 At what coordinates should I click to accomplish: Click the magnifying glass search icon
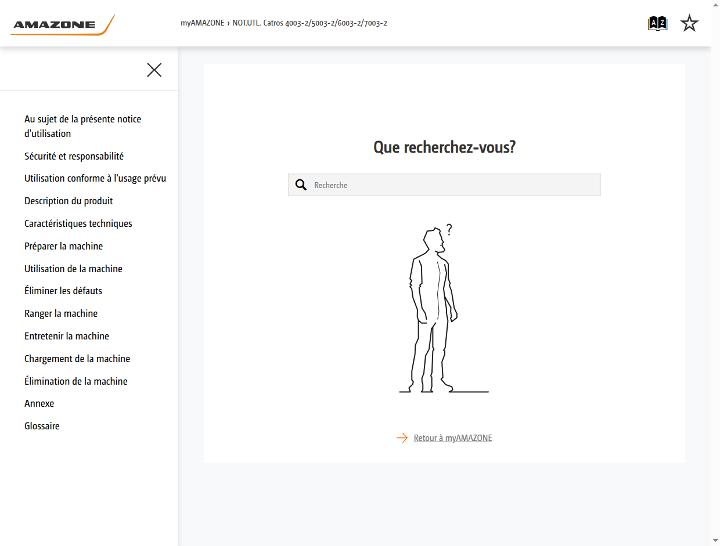pos(301,185)
